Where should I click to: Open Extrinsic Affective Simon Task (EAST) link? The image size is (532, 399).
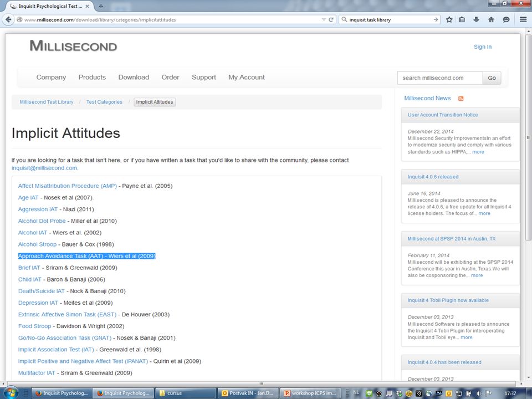67,315
